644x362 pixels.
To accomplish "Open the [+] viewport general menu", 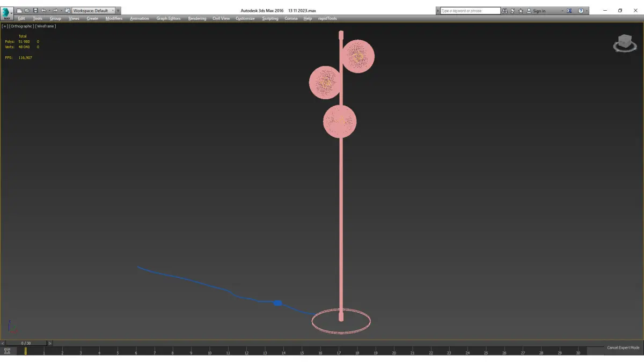I will 5,26.
